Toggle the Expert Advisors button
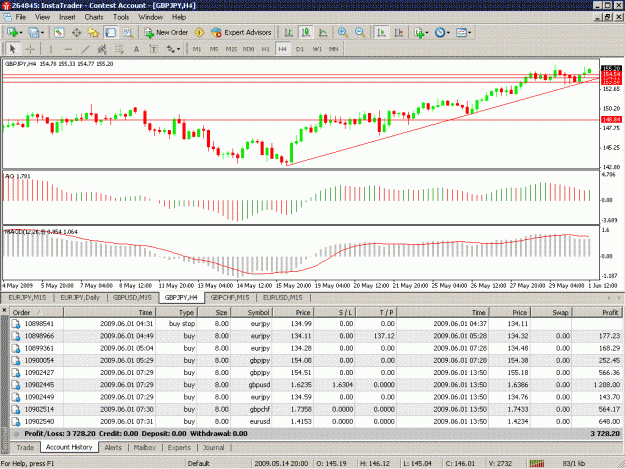This screenshot has height=469, width=625. point(241,33)
